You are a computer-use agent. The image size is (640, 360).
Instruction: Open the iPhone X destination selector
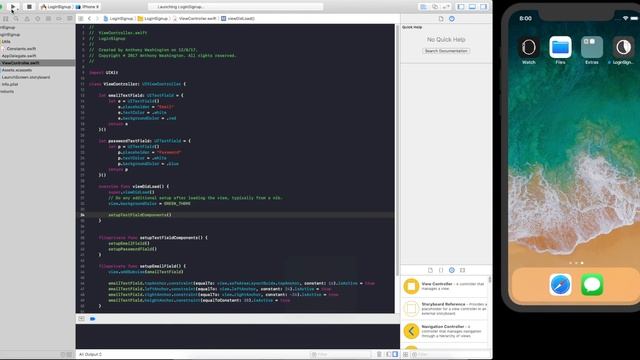tap(87, 7)
